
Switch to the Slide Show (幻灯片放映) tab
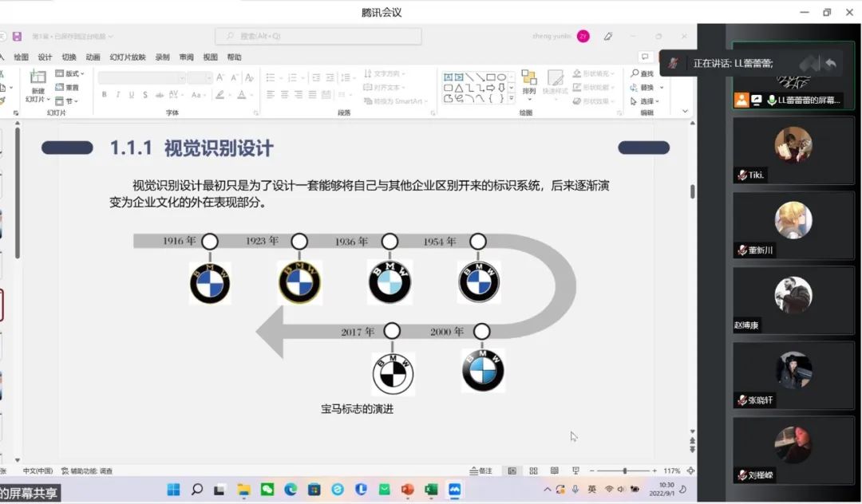tap(128, 57)
